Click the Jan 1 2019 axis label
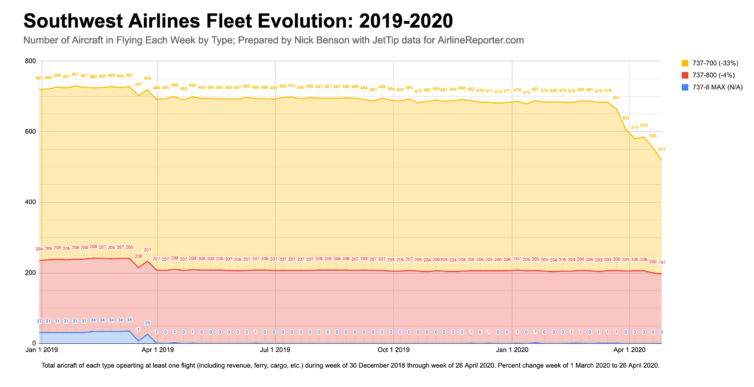 tap(41, 350)
